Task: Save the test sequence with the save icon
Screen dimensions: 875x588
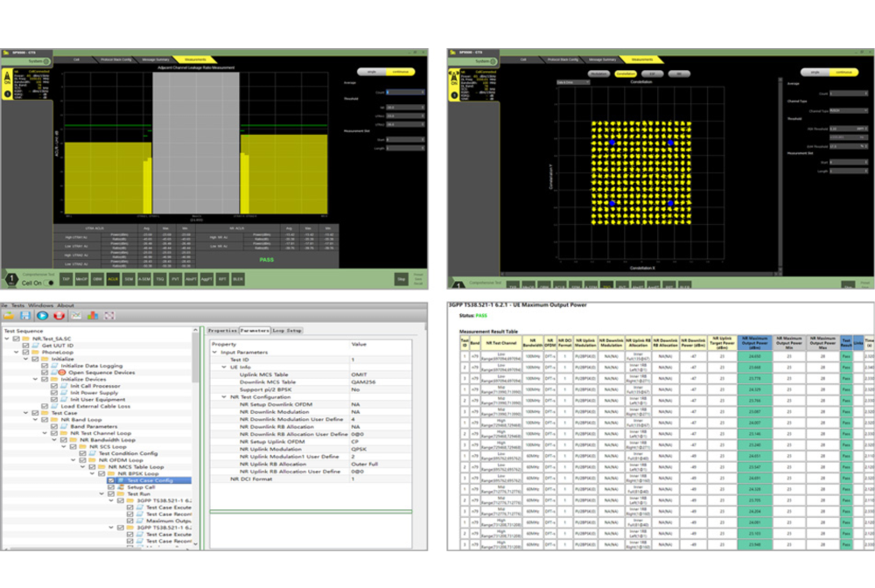Action: (26, 315)
